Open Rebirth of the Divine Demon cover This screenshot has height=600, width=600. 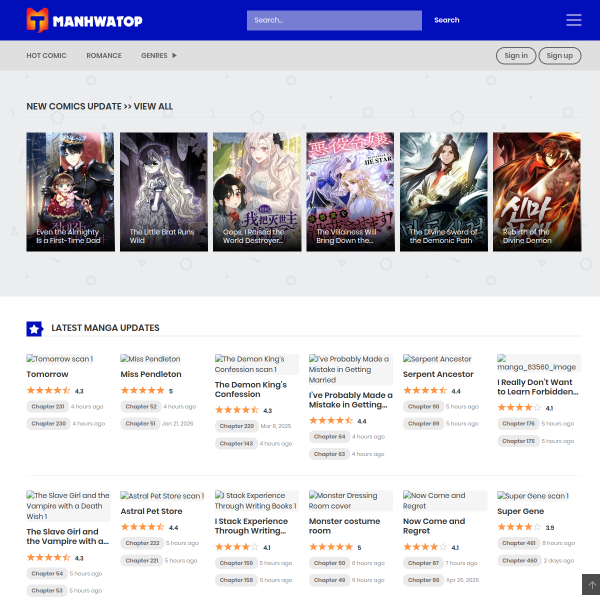click(537, 192)
